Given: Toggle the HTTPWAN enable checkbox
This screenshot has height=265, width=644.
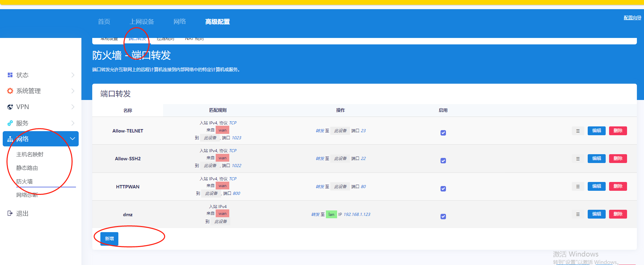Looking at the screenshot, I should [x=443, y=189].
